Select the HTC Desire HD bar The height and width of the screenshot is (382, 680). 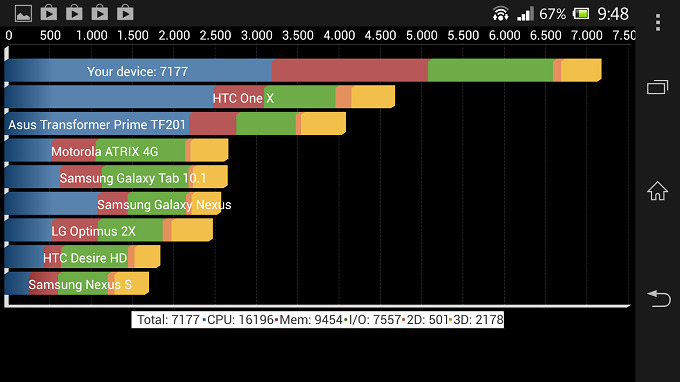[82, 257]
